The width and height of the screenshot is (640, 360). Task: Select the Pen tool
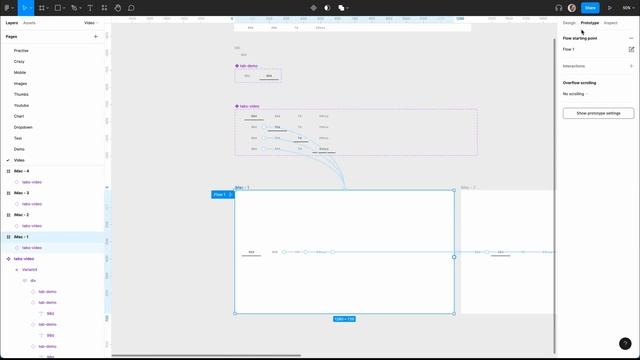[74, 8]
